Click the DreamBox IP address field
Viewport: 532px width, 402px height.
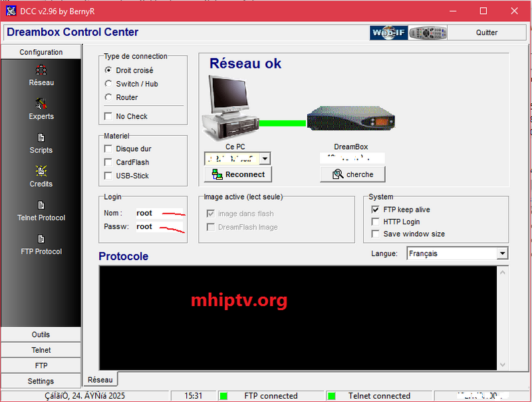pyautogui.click(x=352, y=158)
